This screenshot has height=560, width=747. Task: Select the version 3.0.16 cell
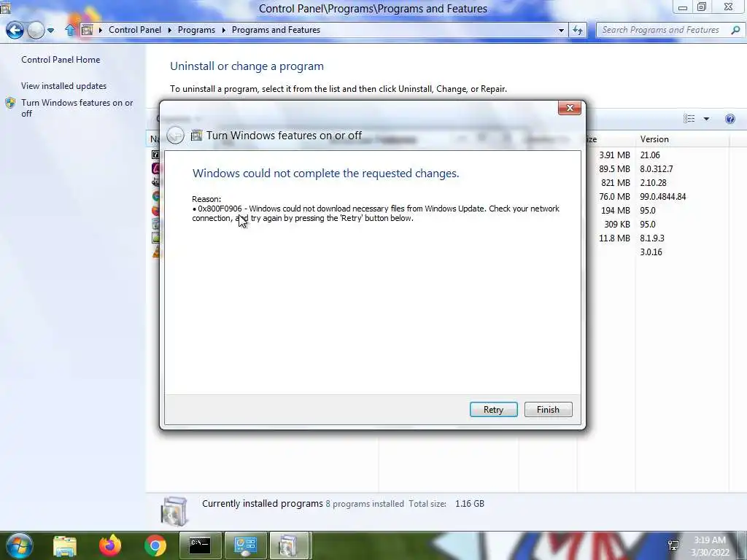[651, 252]
